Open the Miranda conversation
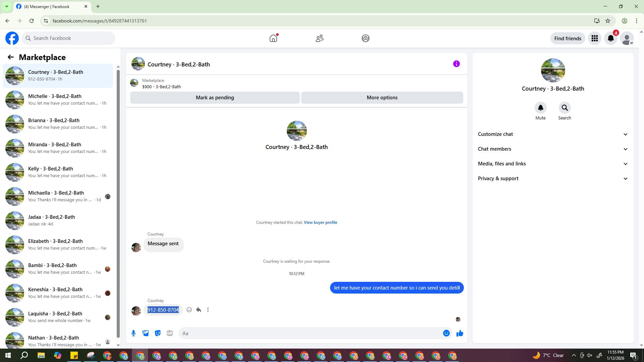Screen dimensions: 644x362 click(x=58, y=148)
